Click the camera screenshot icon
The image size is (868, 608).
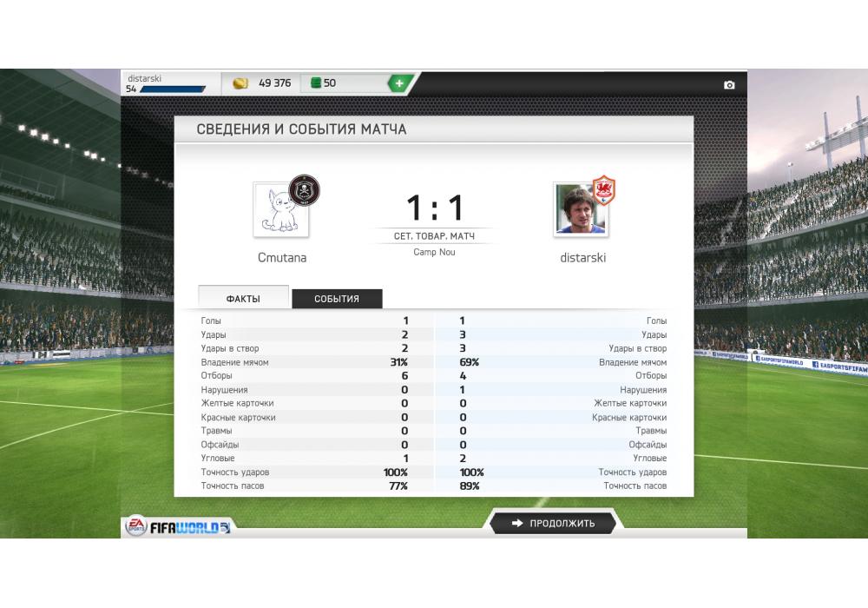729,85
